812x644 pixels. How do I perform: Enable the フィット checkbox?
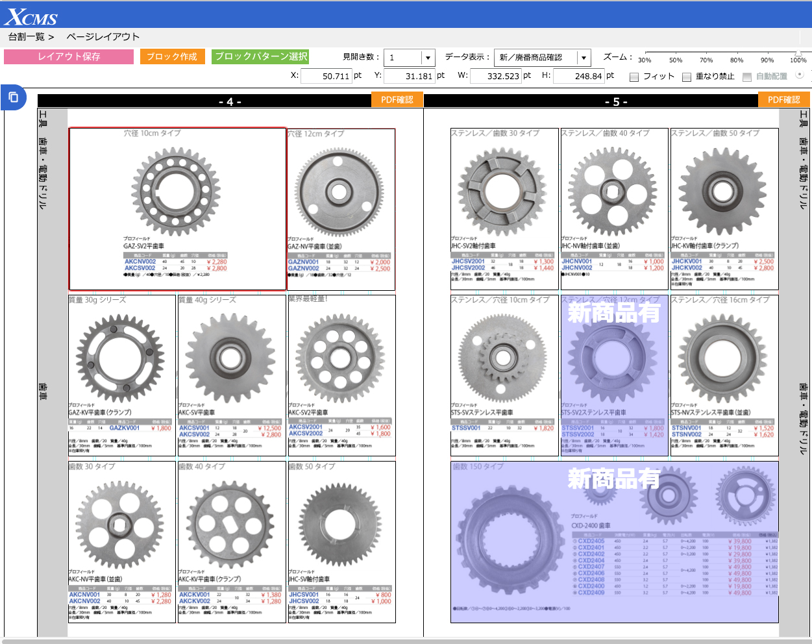click(x=635, y=77)
